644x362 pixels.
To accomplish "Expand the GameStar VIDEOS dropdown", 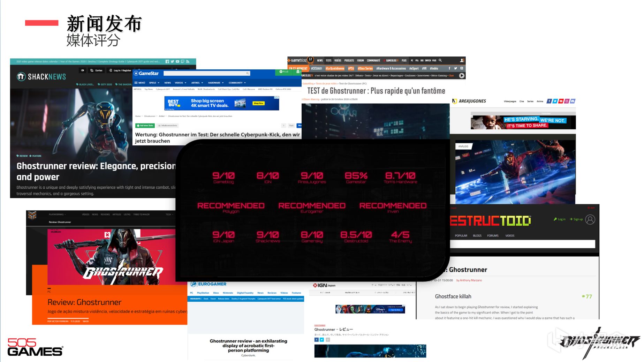I will click(181, 83).
